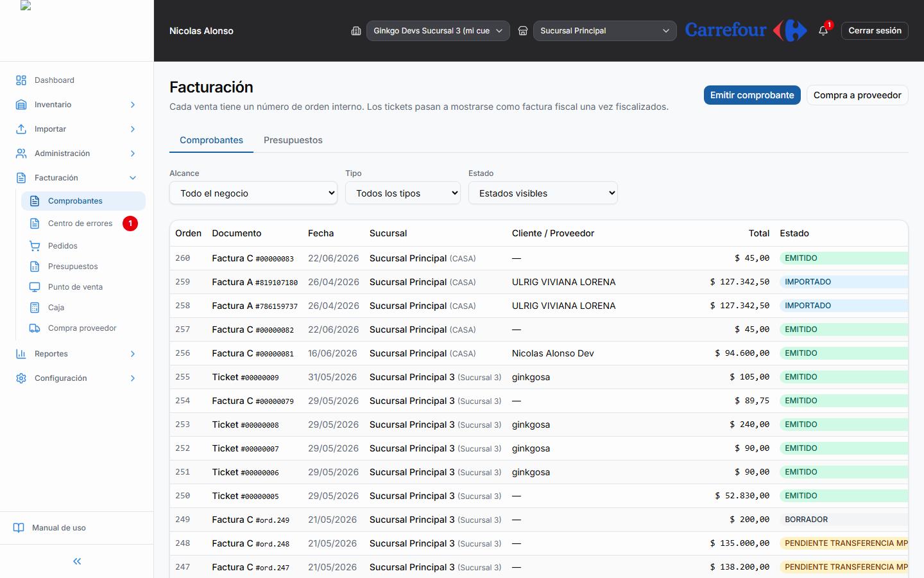Select the Comprobantes tab

coord(211,140)
